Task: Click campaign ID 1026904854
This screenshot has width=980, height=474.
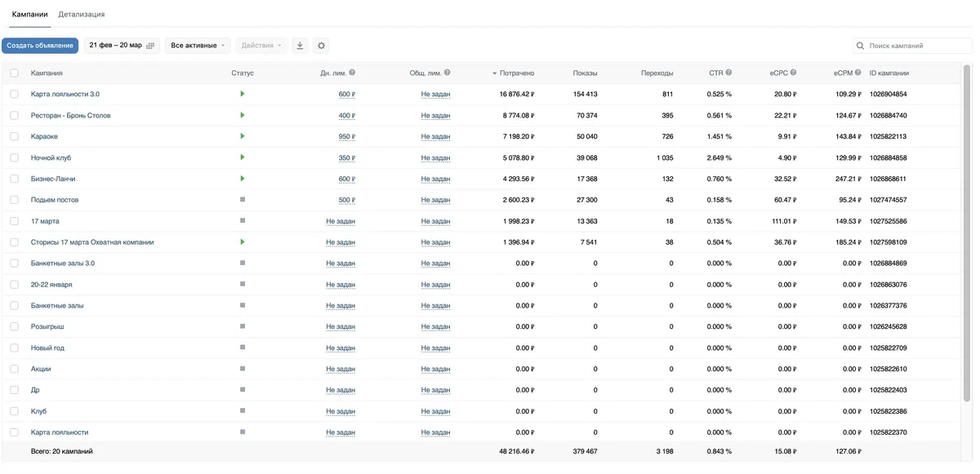Action: tap(888, 95)
